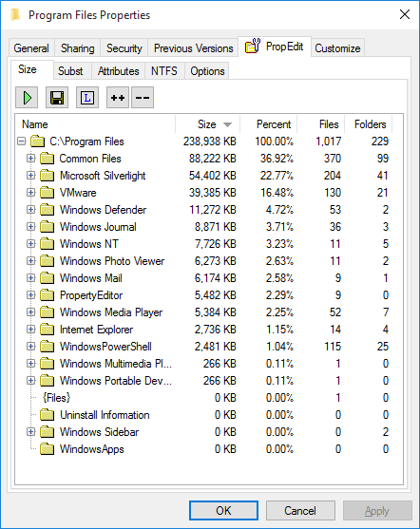This screenshot has height=529, width=420.
Task: Sort by the Size column header
Action: coord(208,124)
